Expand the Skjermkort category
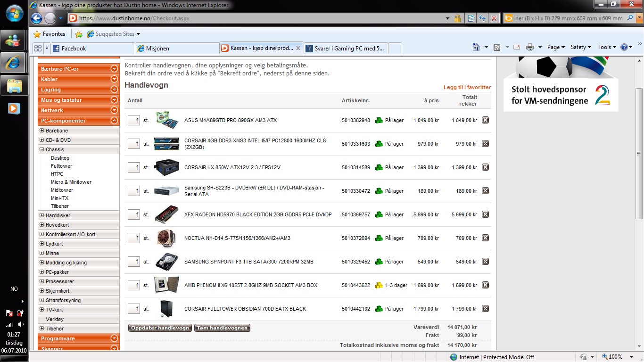Screen dimensions: 644x362 pyautogui.click(x=42, y=291)
